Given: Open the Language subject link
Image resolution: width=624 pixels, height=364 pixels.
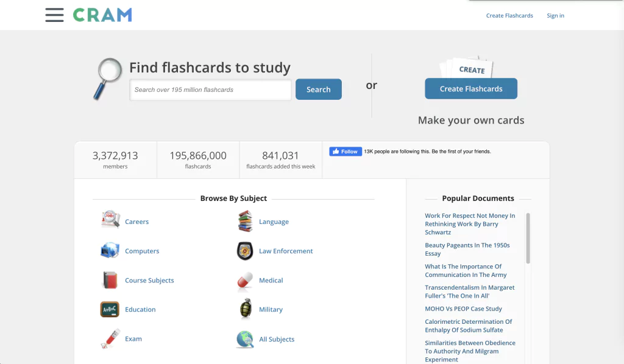Looking at the screenshot, I should (274, 222).
